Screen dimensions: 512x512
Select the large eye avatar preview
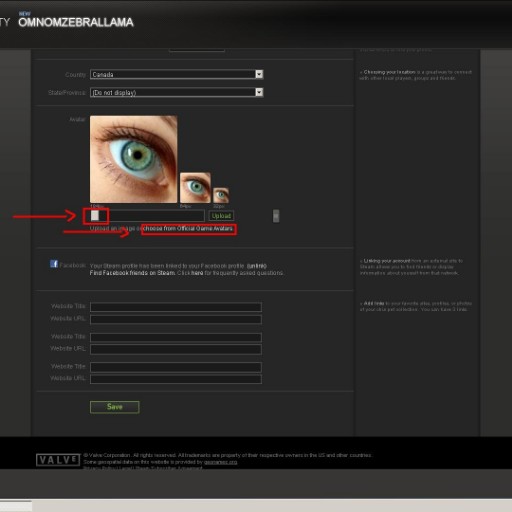coord(133,159)
